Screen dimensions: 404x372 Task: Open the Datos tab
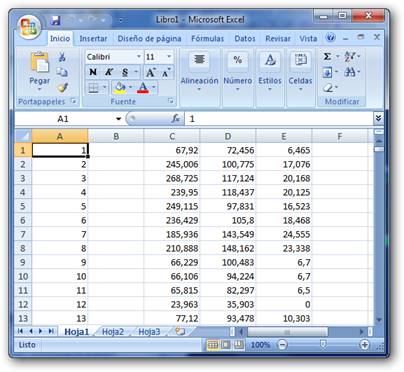pos(245,39)
